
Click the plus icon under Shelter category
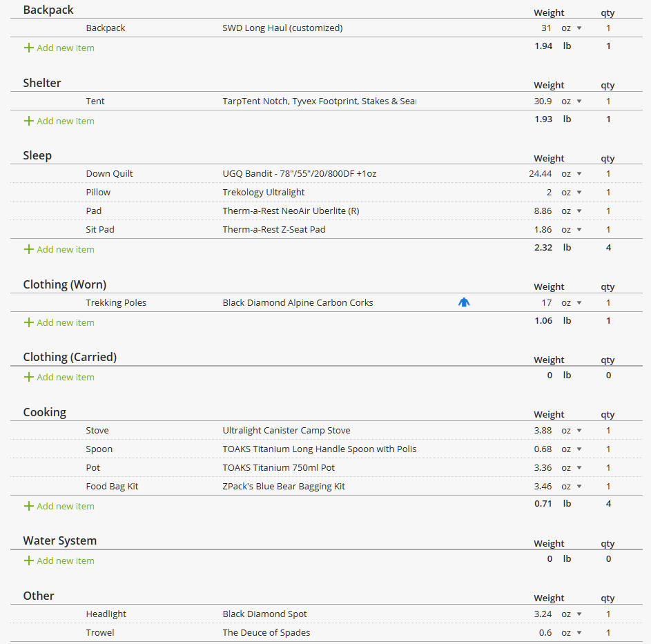click(x=28, y=121)
